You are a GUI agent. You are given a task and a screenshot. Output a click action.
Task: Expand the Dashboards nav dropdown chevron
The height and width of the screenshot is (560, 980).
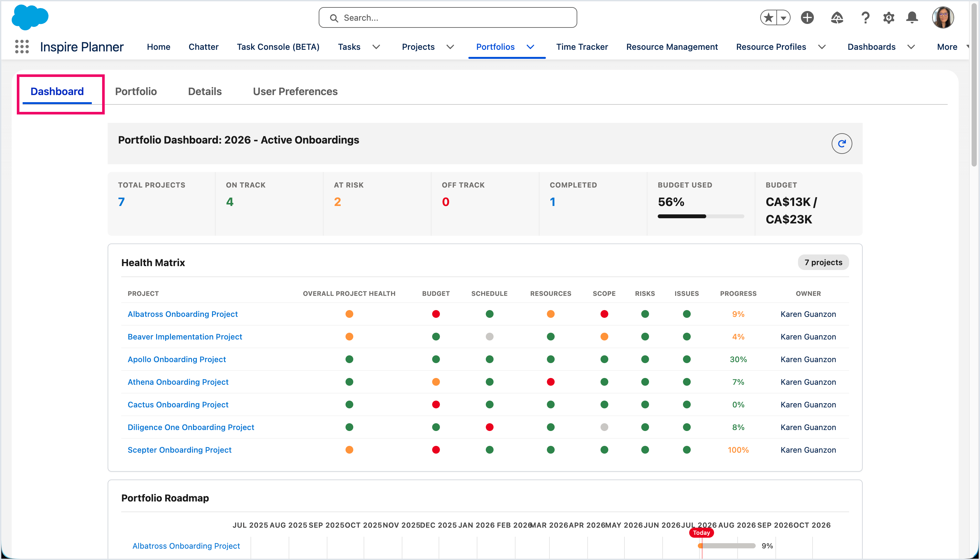tap(911, 47)
